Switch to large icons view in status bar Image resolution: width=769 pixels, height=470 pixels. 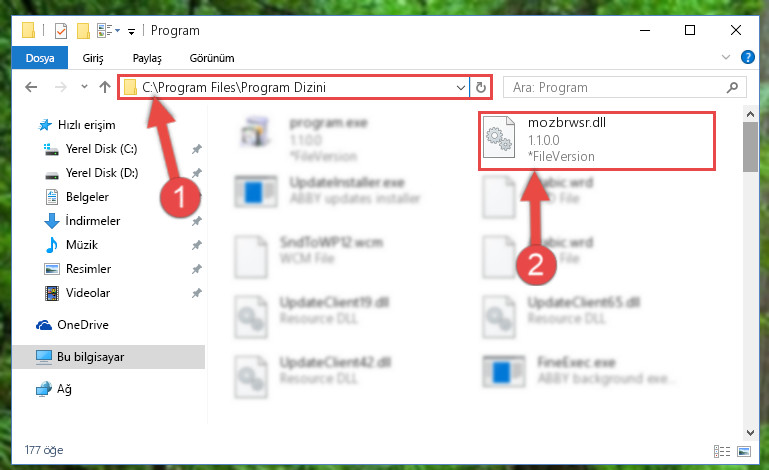tap(744, 451)
